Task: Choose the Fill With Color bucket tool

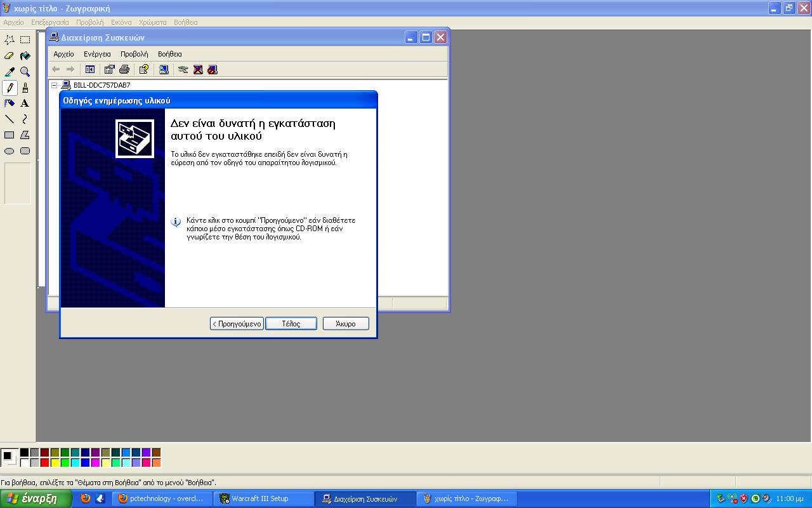Action: coord(25,56)
